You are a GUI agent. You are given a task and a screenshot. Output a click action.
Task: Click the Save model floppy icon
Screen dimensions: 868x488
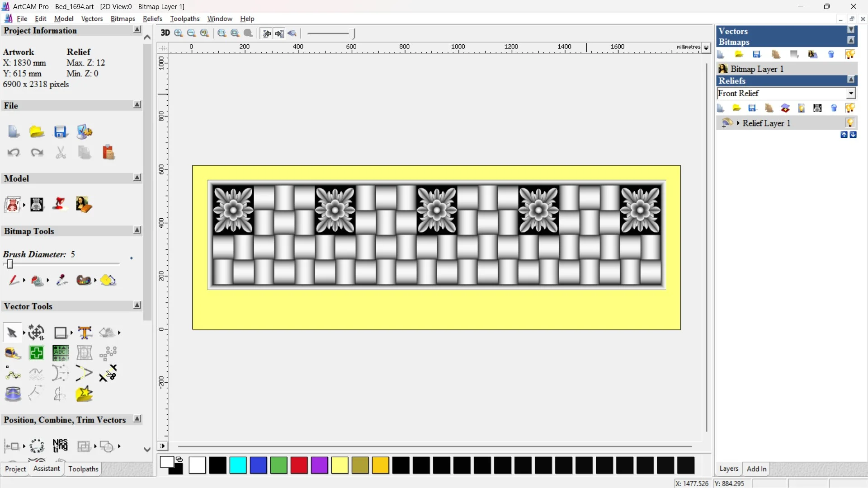pos(61,132)
